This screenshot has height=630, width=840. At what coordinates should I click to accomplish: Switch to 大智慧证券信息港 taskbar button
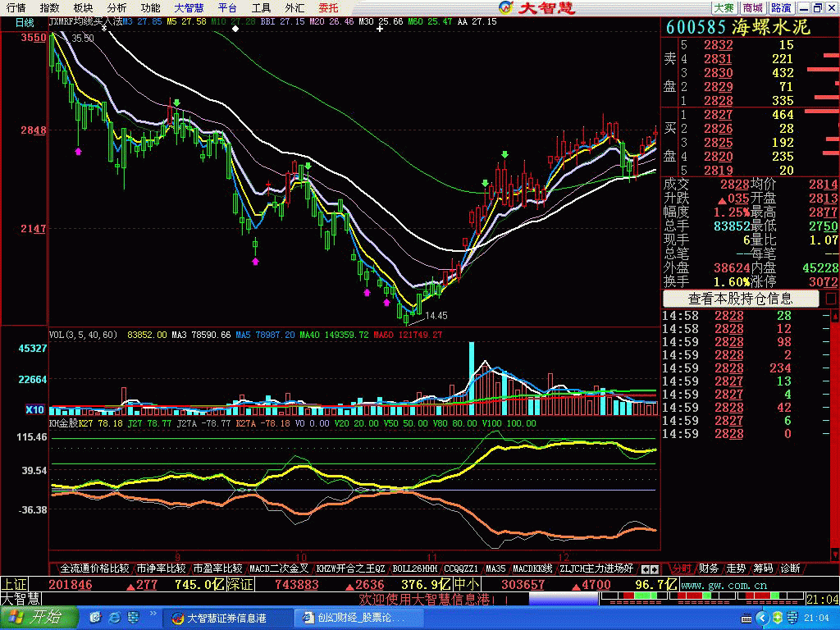click(x=226, y=619)
